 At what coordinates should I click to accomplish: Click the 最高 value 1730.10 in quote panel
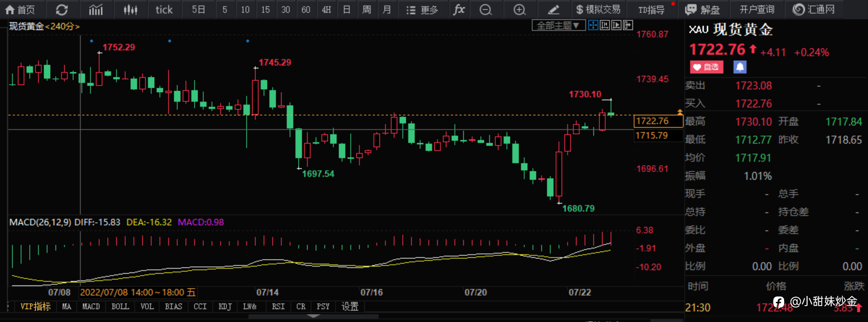(x=753, y=122)
